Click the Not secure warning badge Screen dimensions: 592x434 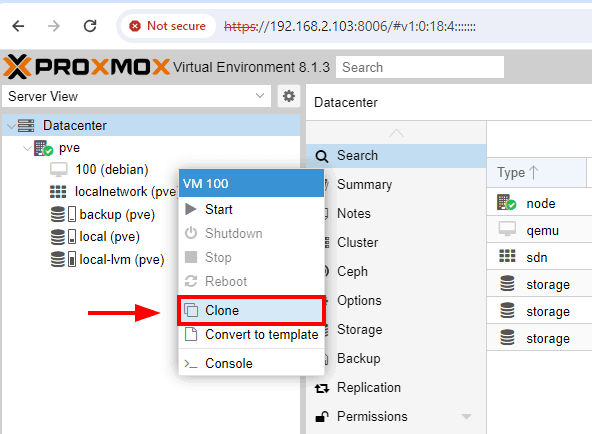coord(168,26)
